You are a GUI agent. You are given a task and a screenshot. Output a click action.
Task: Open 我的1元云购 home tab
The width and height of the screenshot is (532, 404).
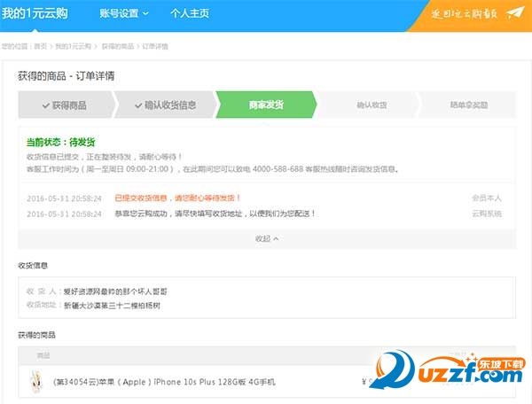(35, 13)
